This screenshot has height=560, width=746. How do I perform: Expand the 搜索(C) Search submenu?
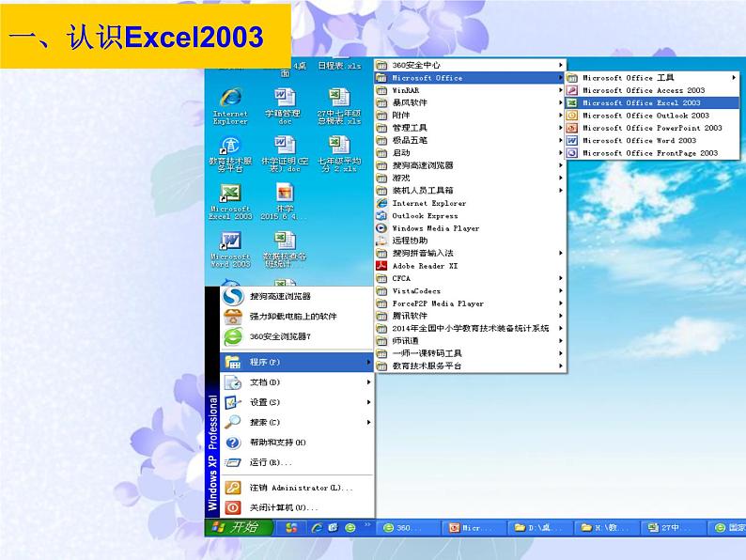297,423
